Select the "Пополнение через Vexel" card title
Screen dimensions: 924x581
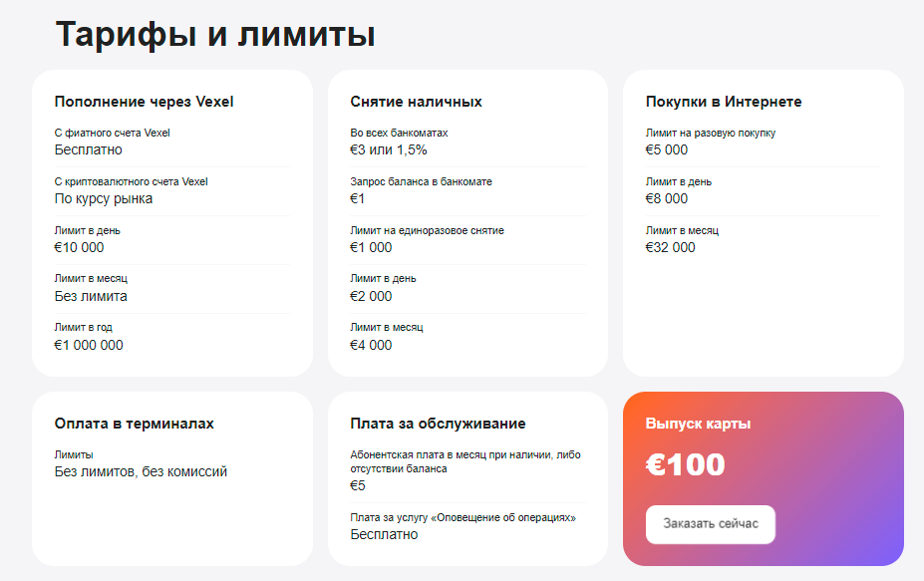(x=145, y=102)
